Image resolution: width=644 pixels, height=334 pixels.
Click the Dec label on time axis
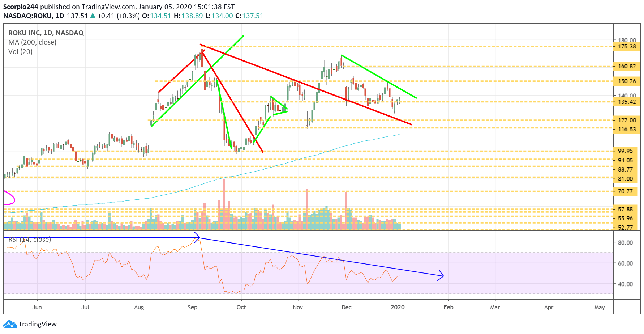pos(346,307)
